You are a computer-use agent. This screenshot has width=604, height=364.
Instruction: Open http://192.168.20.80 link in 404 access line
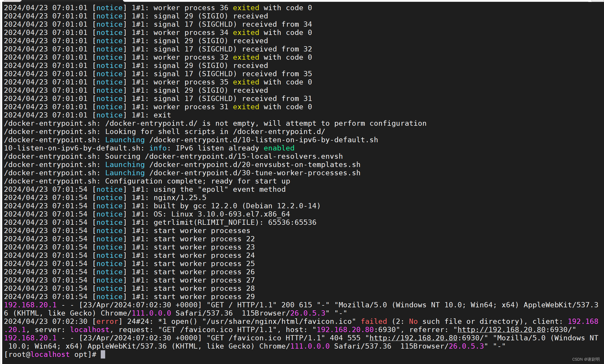coord(413,338)
